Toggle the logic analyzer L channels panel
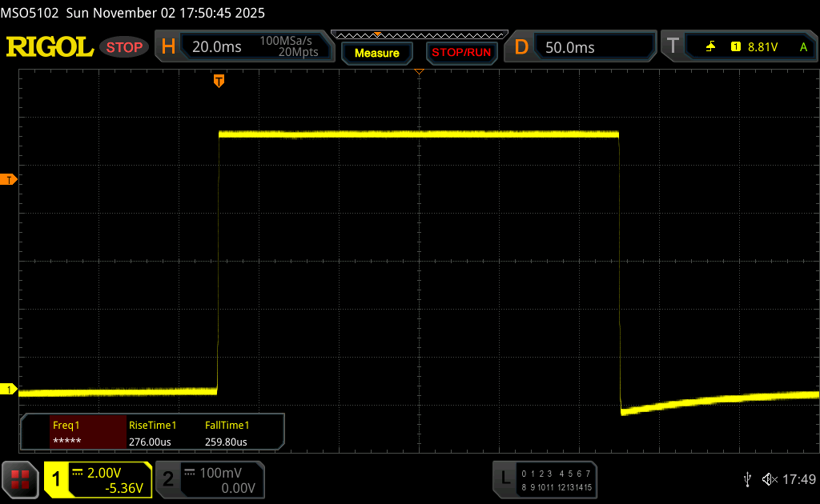Viewport: 820px width, 504px height. (x=546, y=479)
